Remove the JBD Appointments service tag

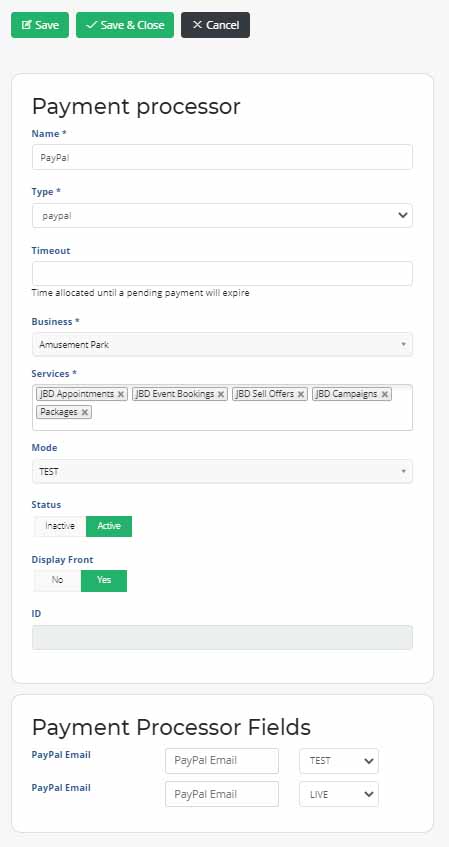(x=120, y=394)
